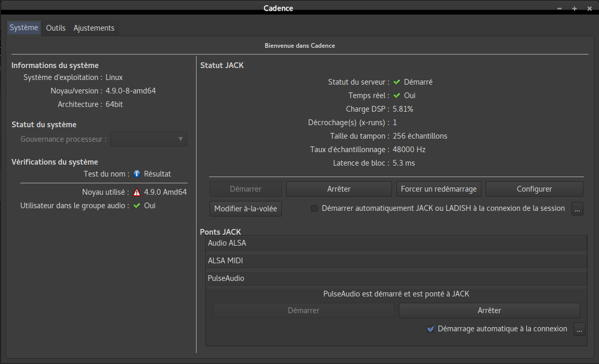The height and width of the screenshot is (364, 599).
Task: Open the Ajustements tab
Action: coord(94,28)
